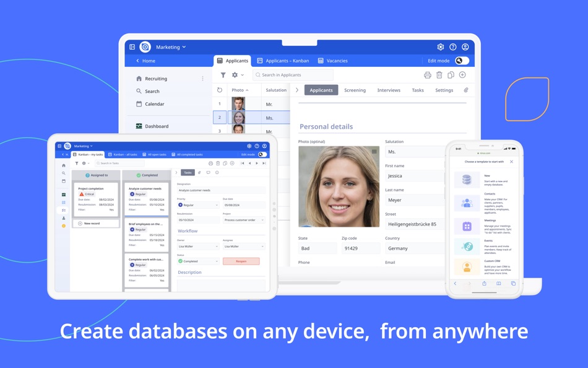Select the Applicants record form tab
The image size is (588, 368).
[x=321, y=90]
